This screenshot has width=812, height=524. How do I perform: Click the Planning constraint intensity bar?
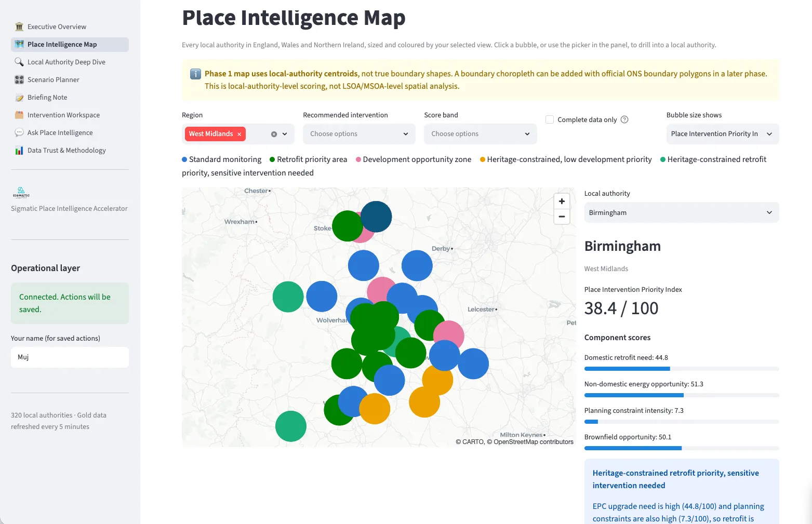[x=682, y=422]
